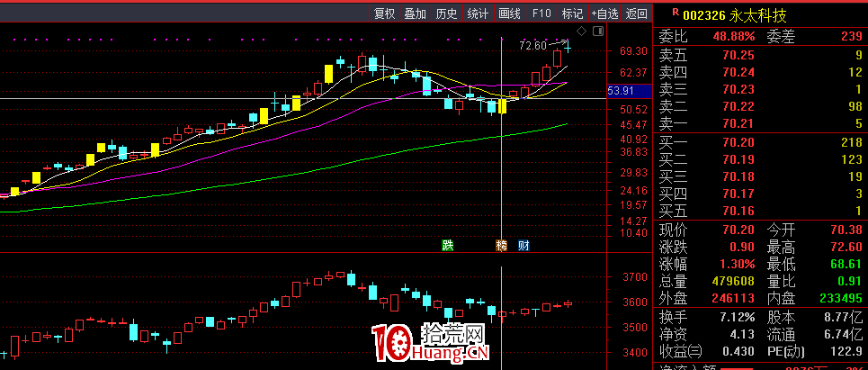
Task: Click the 收益(三) value 0.430
Action: [x=738, y=352]
